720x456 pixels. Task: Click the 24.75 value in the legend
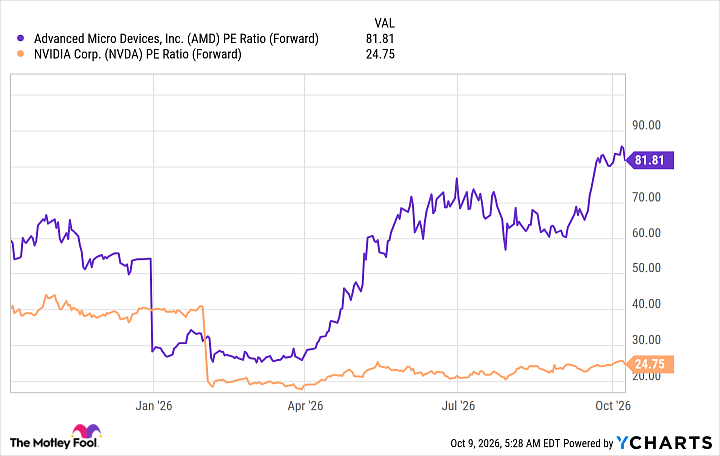coord(380,54)
